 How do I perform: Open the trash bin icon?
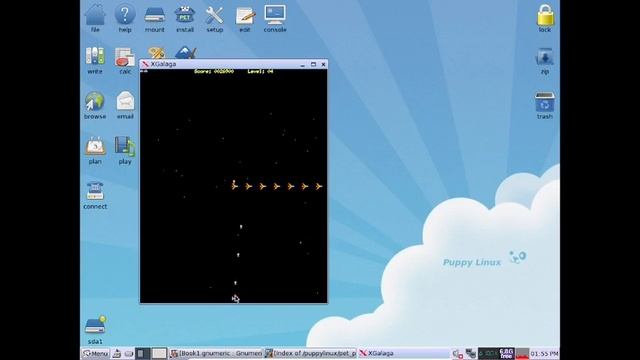click(x=544, y=102)
